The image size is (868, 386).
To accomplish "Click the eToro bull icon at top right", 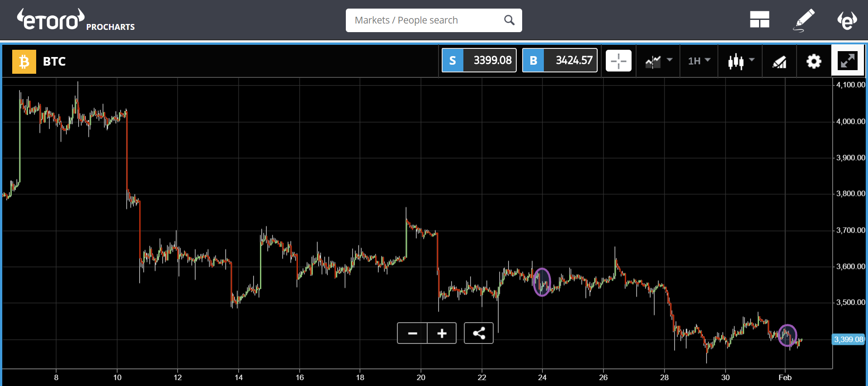I will [847, 20].
